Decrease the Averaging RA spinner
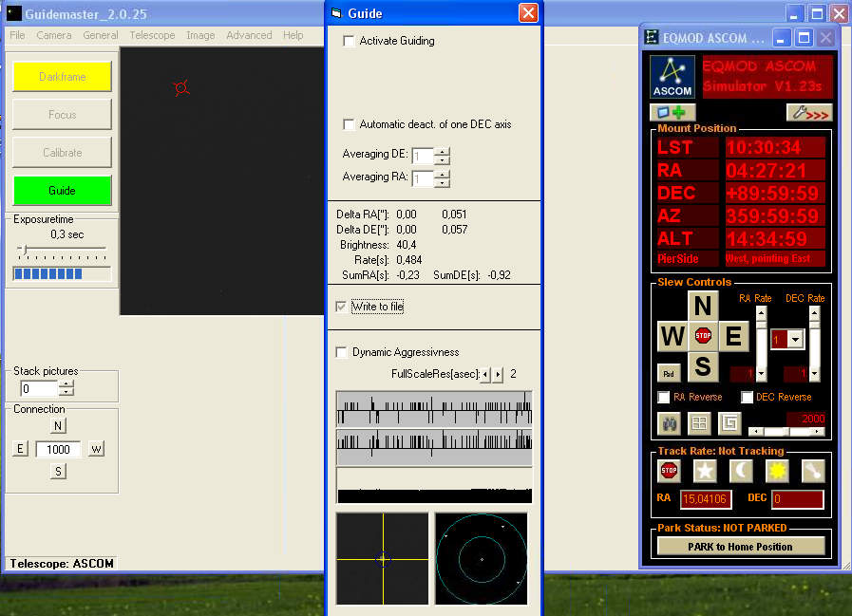The height and width of the screenshot is (616, 852). pyautogui.click(x=443, y=183)
